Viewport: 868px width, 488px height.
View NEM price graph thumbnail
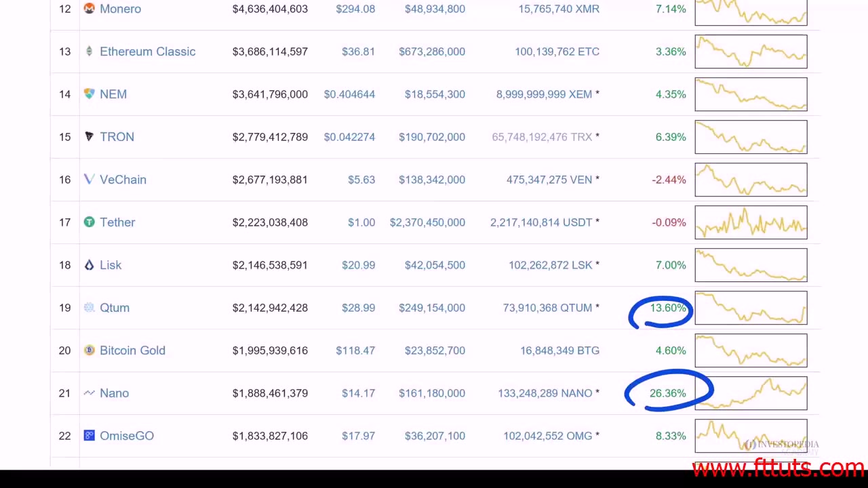[x=751, y=94]
